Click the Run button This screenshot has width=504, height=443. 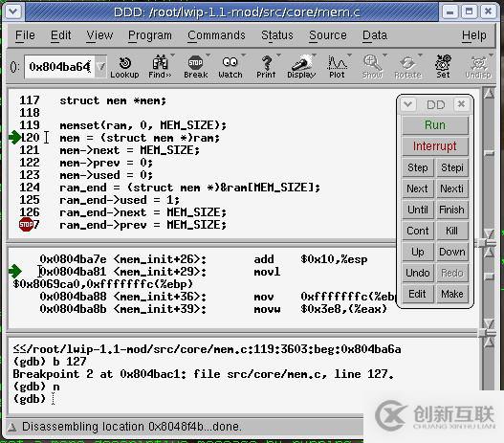435,125
